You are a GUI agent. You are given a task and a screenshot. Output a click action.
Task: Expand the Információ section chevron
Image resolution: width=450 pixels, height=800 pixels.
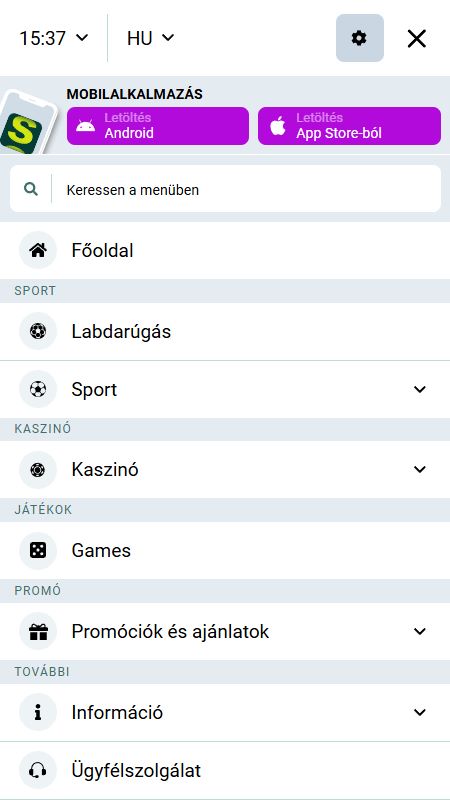click(x=420, y=713)
